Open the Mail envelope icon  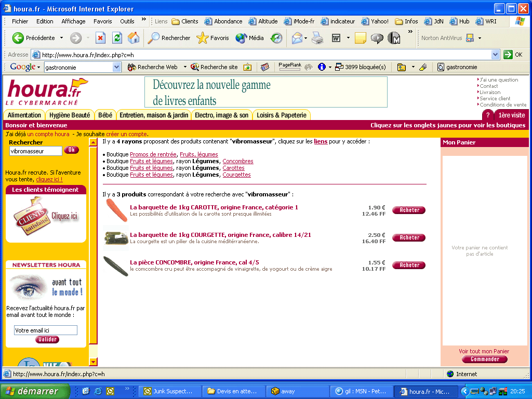click(297, 38)
